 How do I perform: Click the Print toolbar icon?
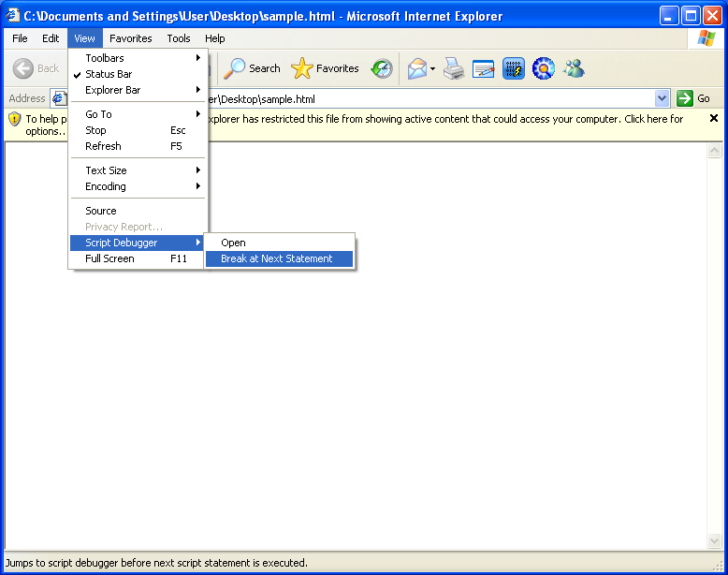pyautogui.click(x=454, y=68)
